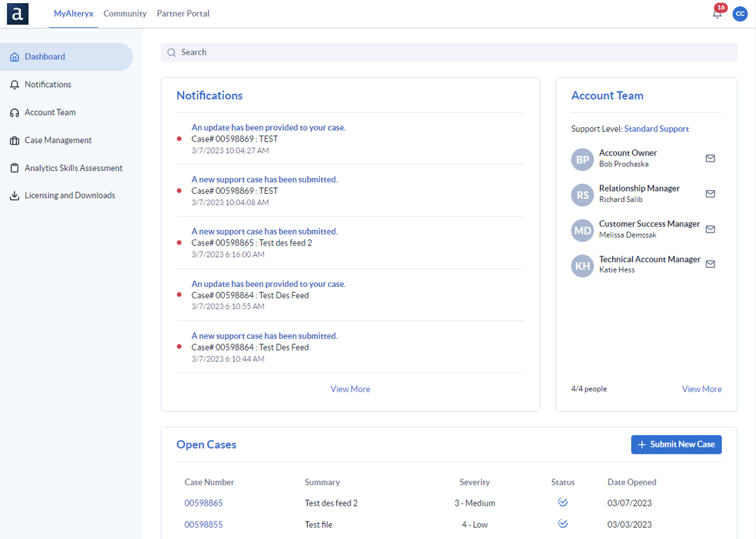Click the Summary column header
The height and width of the screenshot is (539, 756).
[x=322, y=482]
